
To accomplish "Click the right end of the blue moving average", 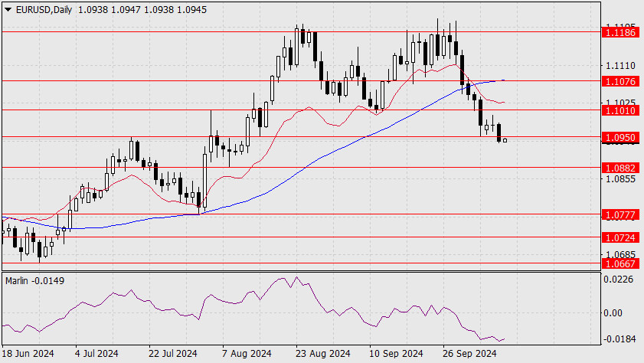I will (504, 80).
